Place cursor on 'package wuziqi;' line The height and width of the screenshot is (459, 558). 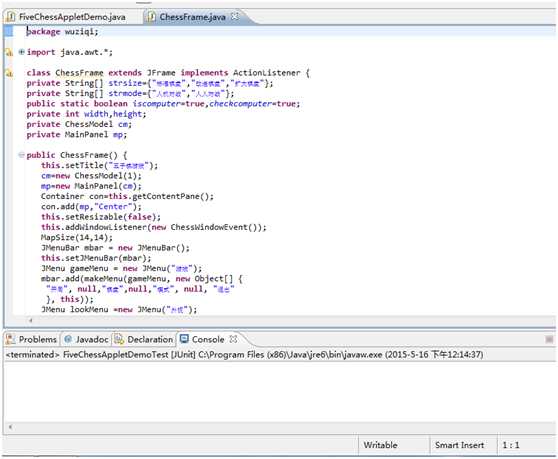[x=62, y=31]
